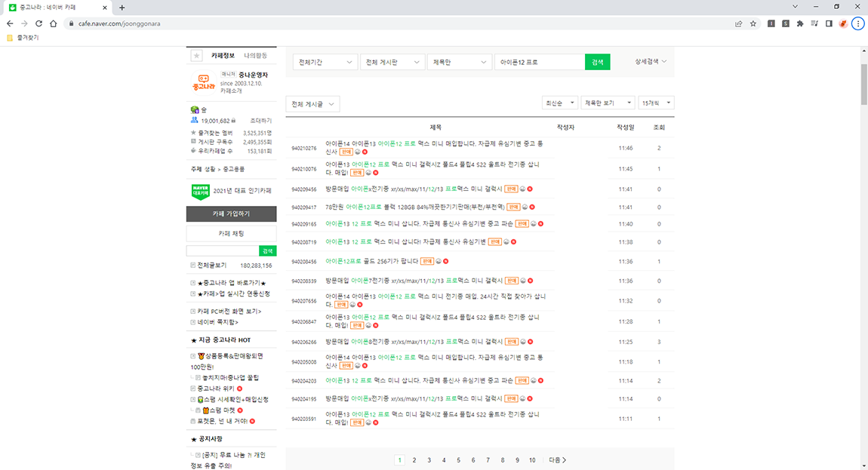Open the extensions puzzle icon
868x470 pixels.
800,24
